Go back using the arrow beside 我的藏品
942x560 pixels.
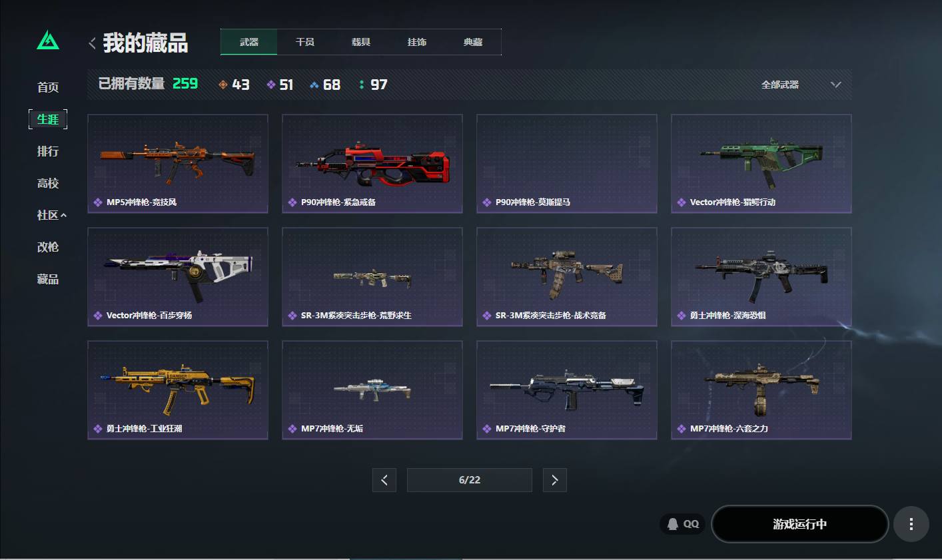tap(92, 43)
